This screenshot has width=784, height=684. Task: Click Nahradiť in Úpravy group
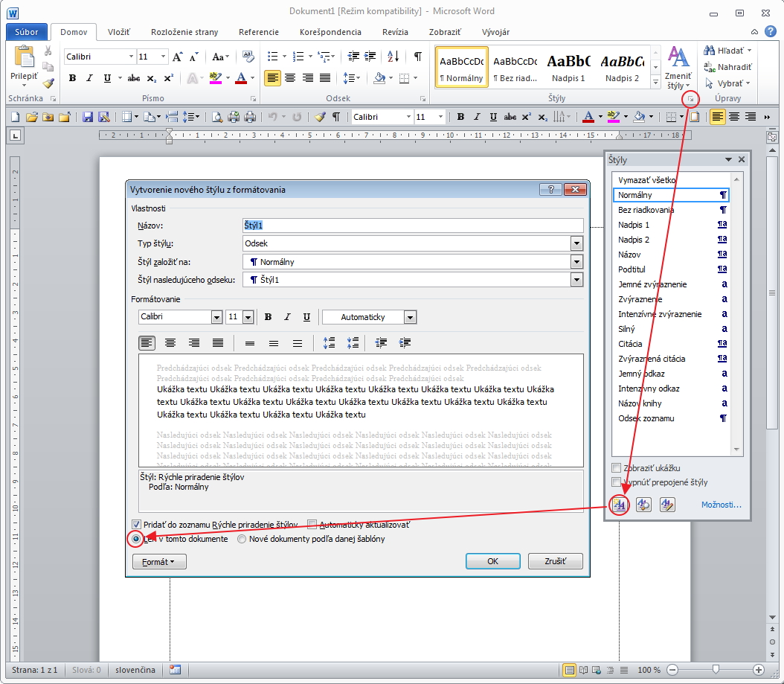point(727,67)
